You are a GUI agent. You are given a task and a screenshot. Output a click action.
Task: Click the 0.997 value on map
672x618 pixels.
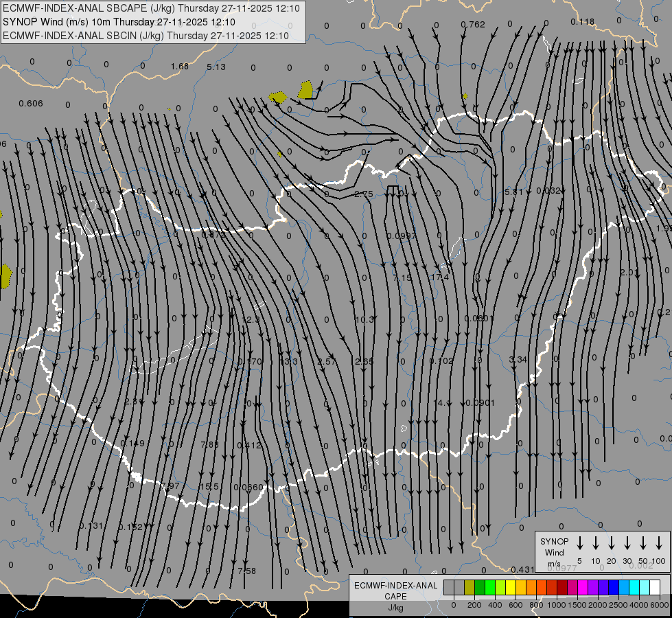[x=402, y=236]
